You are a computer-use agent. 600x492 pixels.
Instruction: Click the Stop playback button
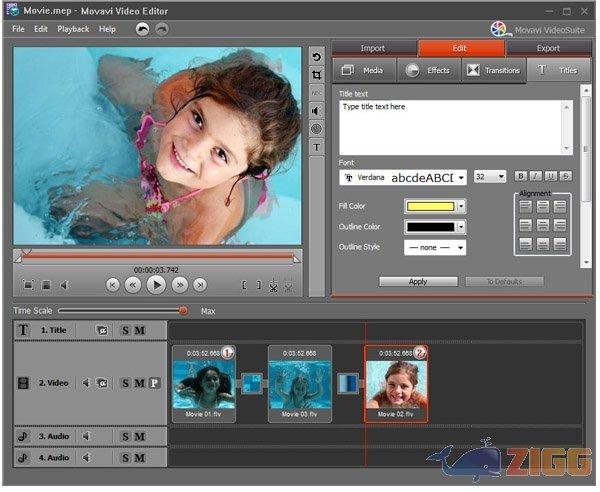pos(46,285)
